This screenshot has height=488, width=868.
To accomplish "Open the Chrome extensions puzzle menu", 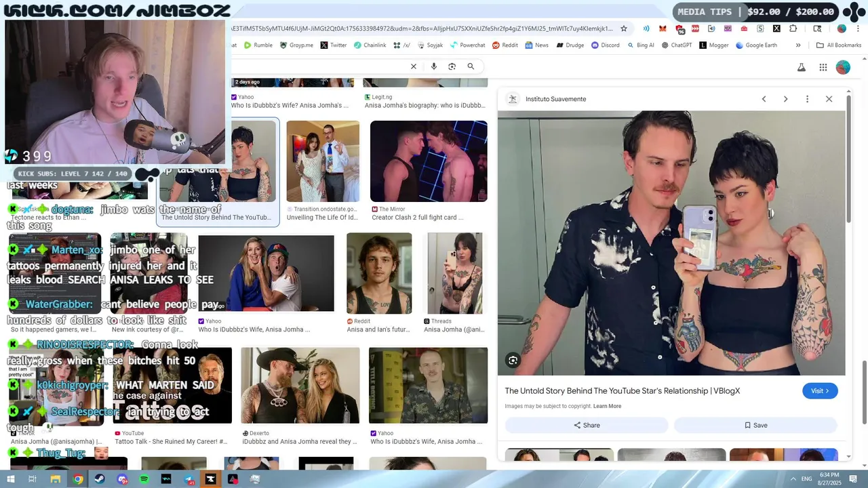I will (793, 28).
